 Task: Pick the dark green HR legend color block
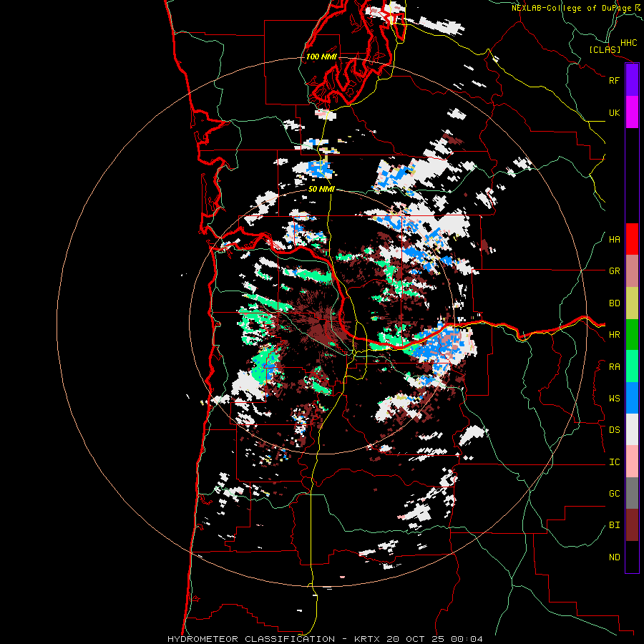pyautogui.click(x=632, y=335)
